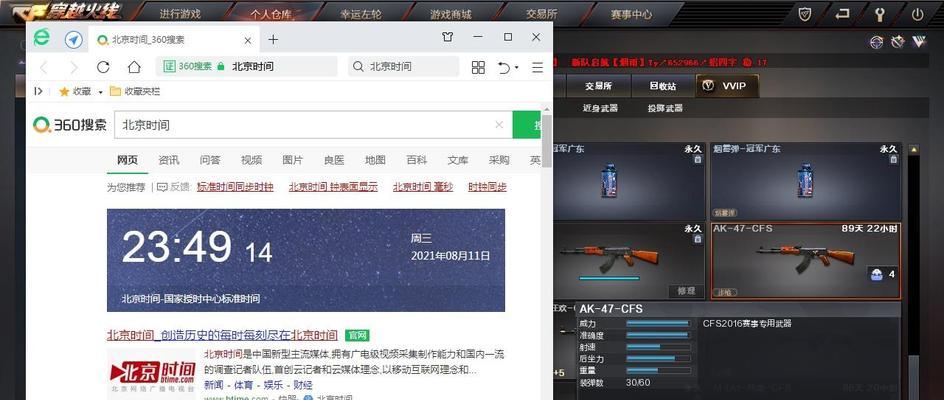The image size is (944, 400).
Task: Open the 回收站 tab in the game warehouse
Action: (663, 86)
